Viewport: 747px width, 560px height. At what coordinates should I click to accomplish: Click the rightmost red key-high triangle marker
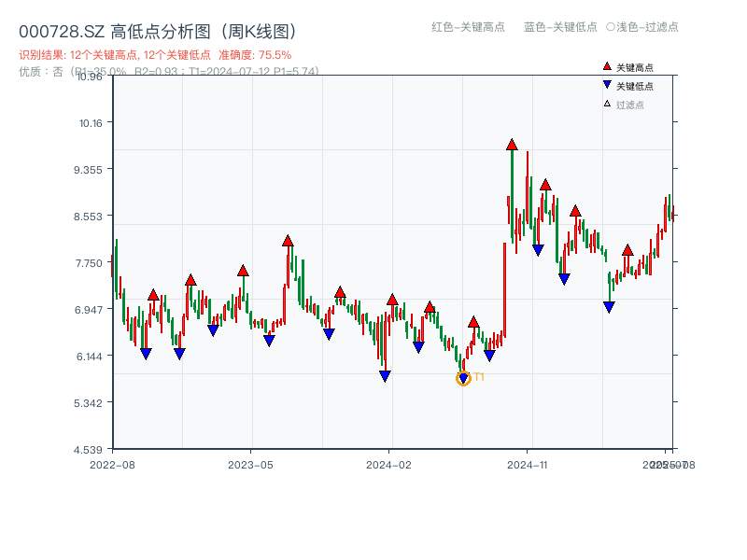click(x=627, y=250)
